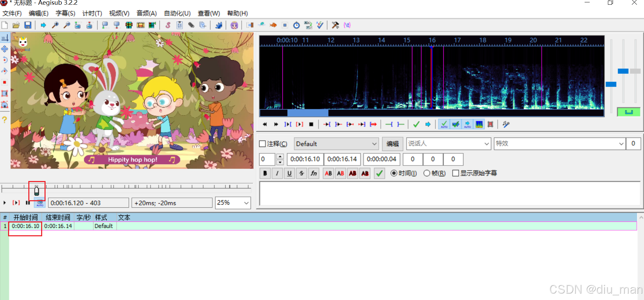Apply italic formatting button
The width and height of the screenshot is (644, 300).
coord(277,173)
